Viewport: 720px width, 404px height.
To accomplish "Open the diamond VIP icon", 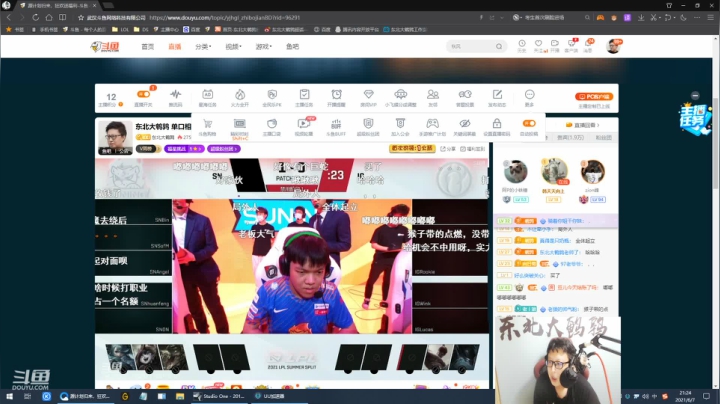I will coord(368,94).
